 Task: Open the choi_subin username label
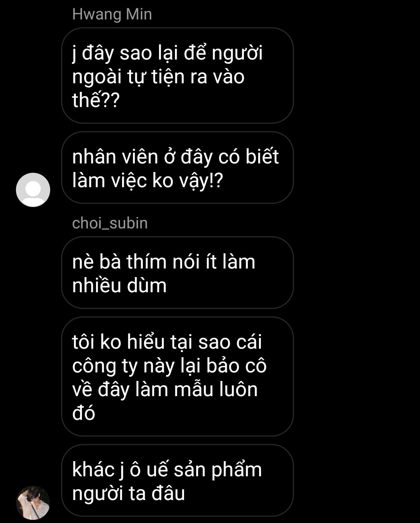click(x=110, y=223)
